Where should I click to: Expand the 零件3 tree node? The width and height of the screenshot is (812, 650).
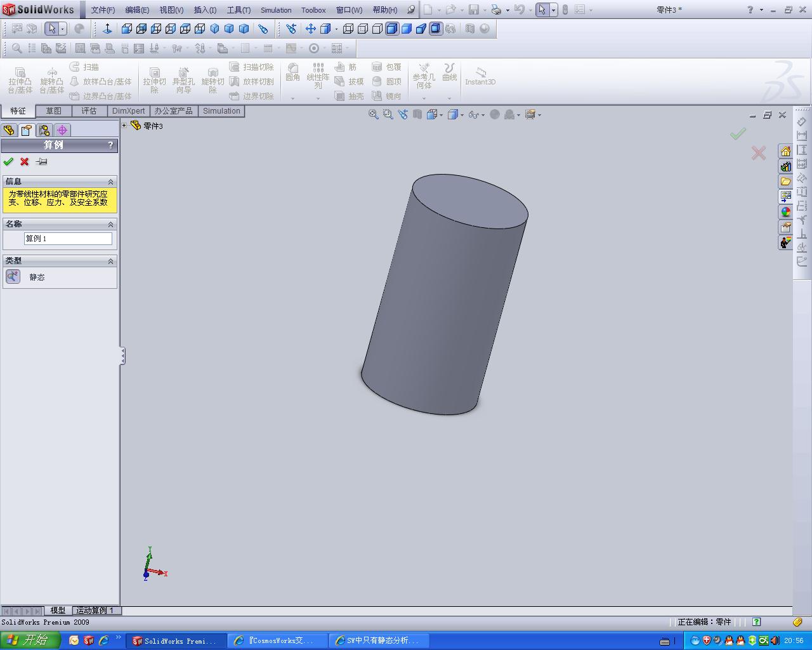click(124, 126)
